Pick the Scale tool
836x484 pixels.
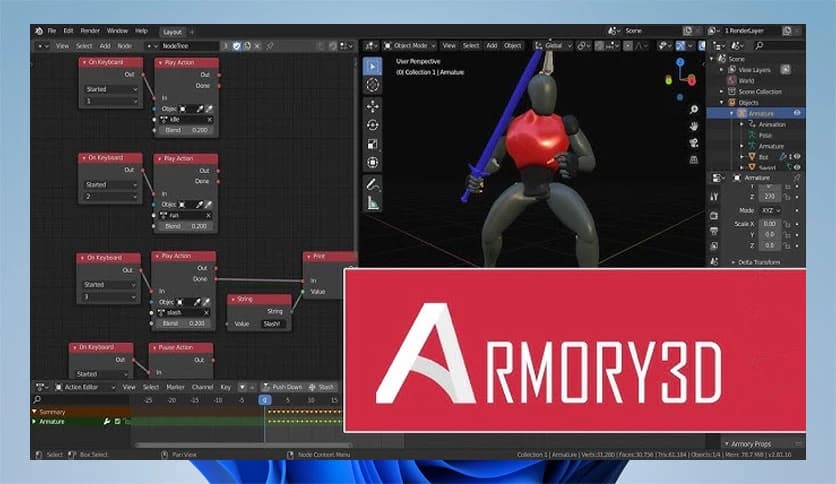click(x=373, y=144)
